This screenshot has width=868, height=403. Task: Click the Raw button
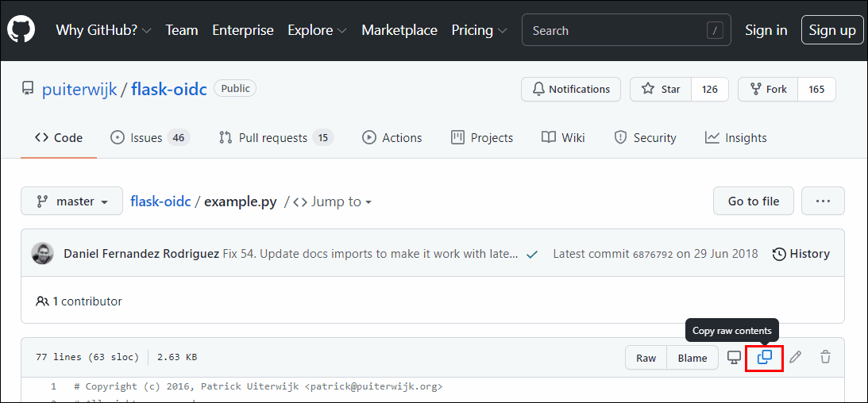click(x=646, y=358)
